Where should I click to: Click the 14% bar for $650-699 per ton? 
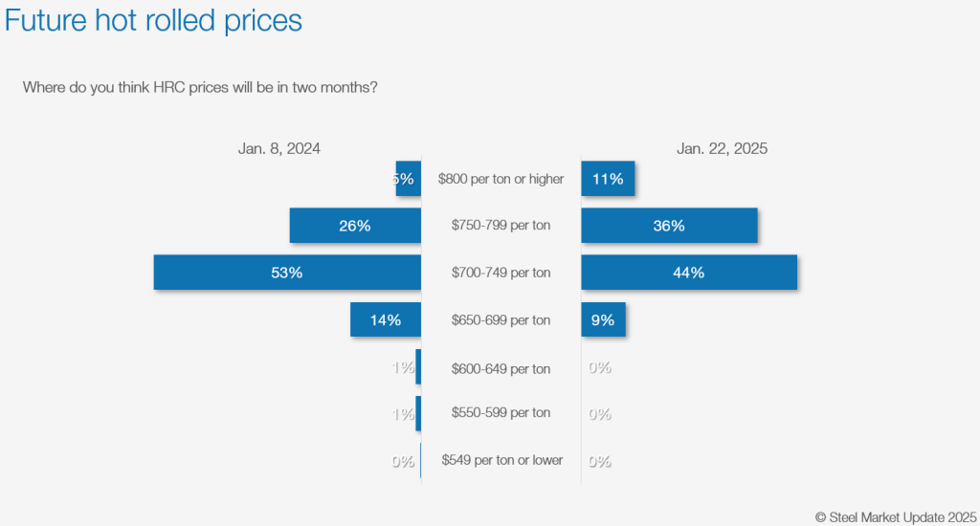(386, 320)
